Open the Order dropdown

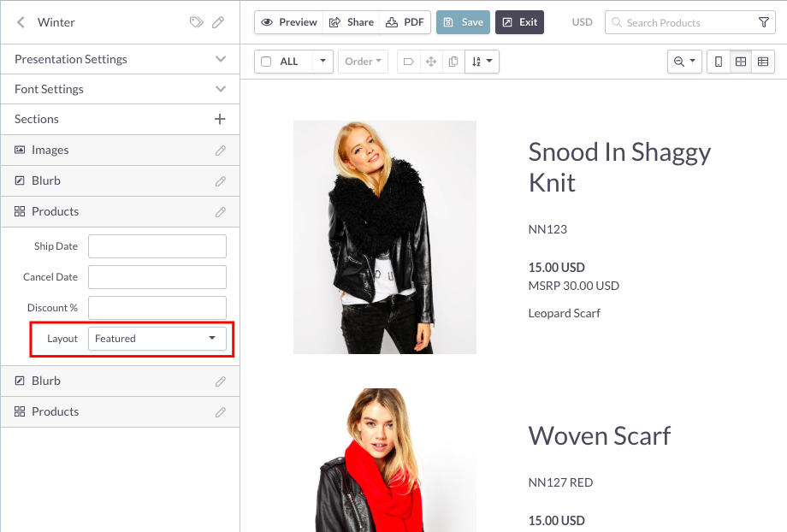click(363, 62)
